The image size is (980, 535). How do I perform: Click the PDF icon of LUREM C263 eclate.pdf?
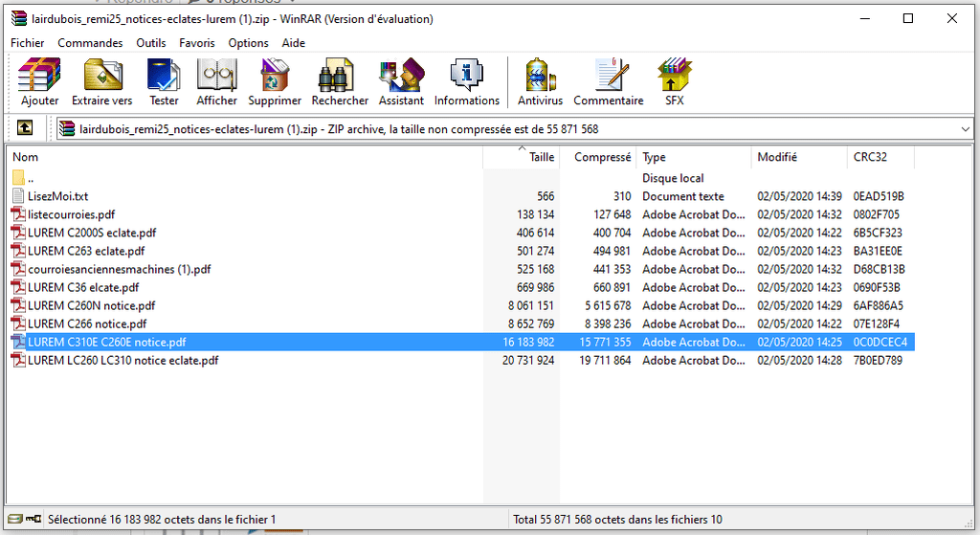(18, 251)
